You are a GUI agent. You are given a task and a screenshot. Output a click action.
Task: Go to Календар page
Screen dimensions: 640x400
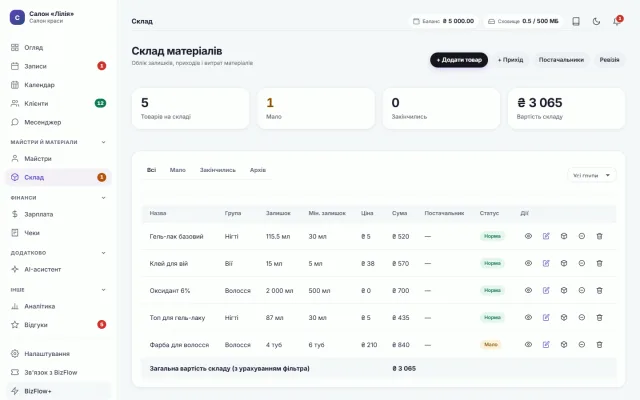pyautogui.click(x=58, y=85)
